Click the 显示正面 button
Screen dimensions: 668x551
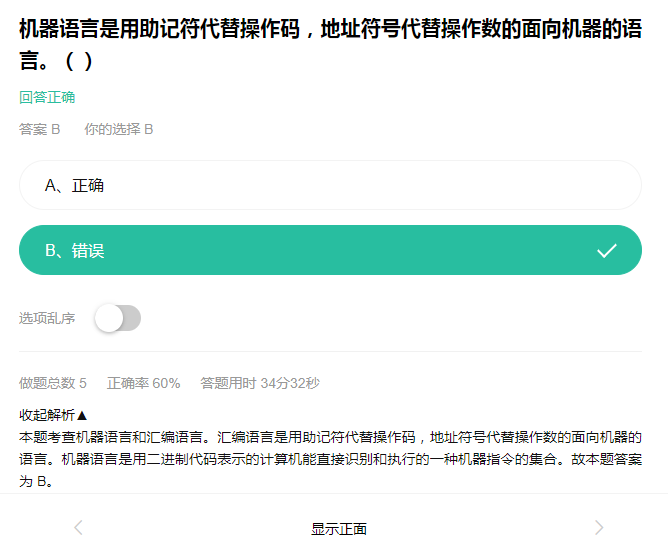tap(339, 529)
